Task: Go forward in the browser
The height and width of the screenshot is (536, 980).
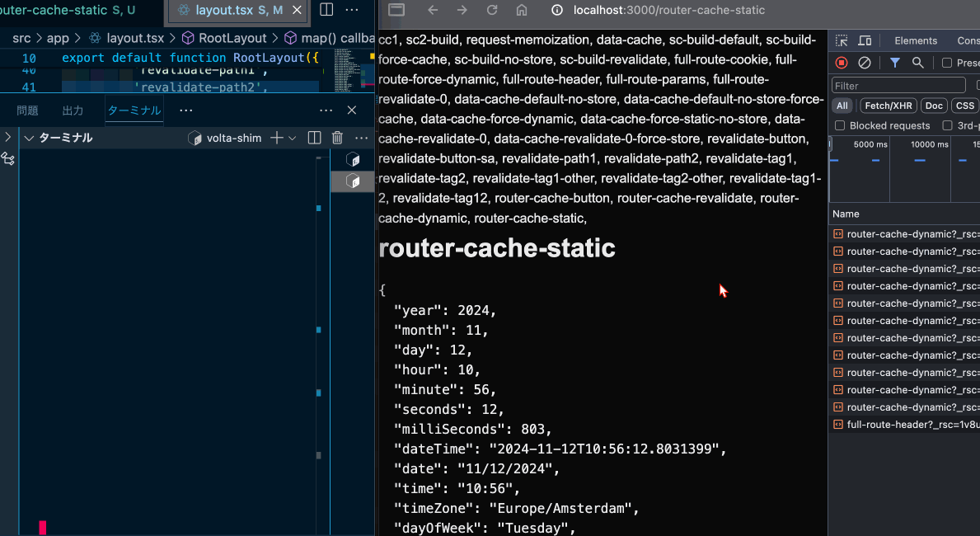Action: [462, 10]
